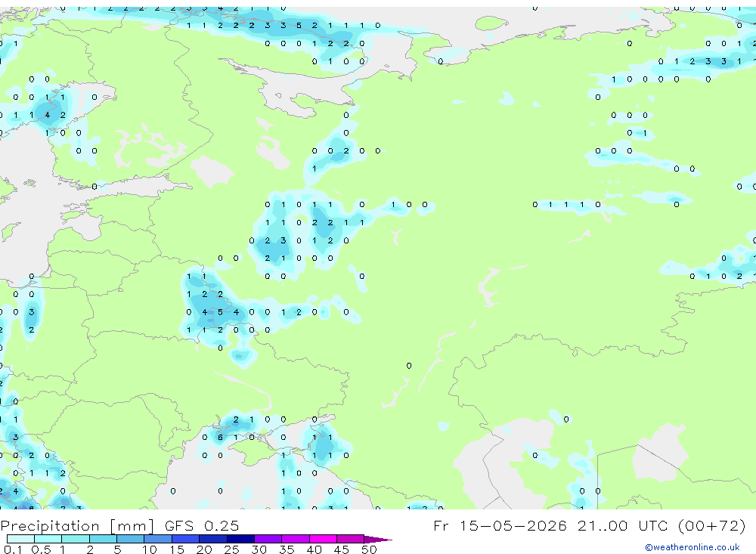Click the legend label '20'
Screen dimensions: 756x554
204,549
